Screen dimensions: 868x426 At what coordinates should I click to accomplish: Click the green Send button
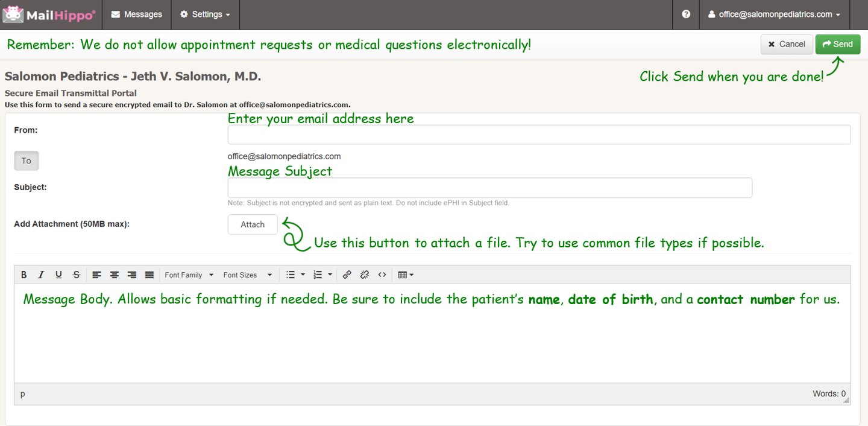(837, 44)
